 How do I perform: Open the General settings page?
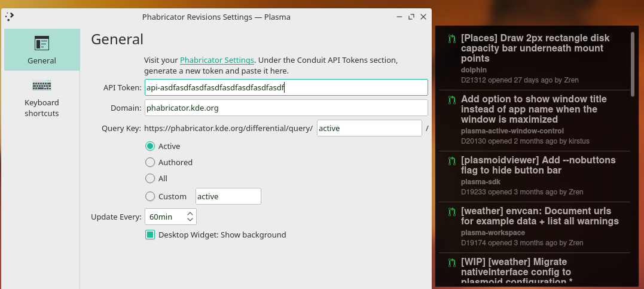[x=42, y=50]
